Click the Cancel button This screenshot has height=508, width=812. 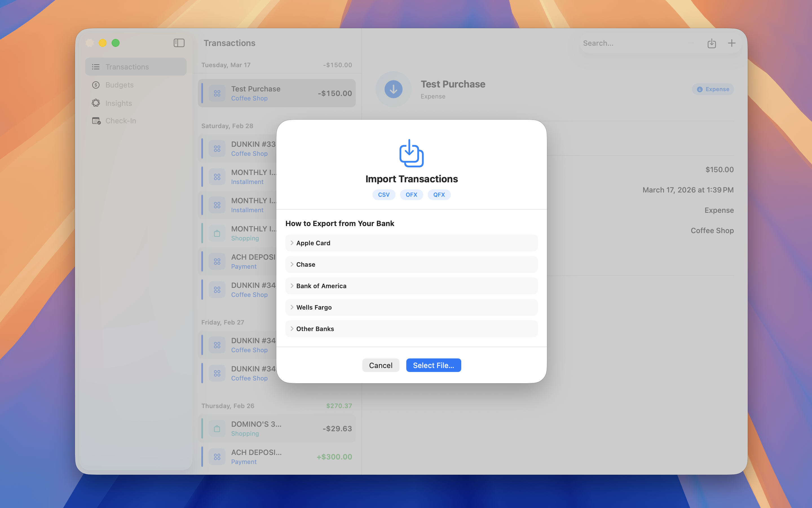pyautogui.click(x=381, y=365)
